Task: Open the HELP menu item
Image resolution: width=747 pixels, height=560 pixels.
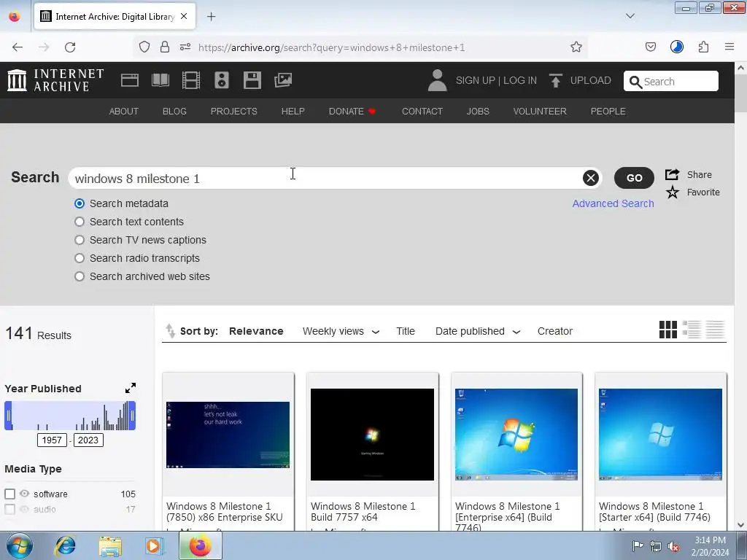Action: [293, 111]
